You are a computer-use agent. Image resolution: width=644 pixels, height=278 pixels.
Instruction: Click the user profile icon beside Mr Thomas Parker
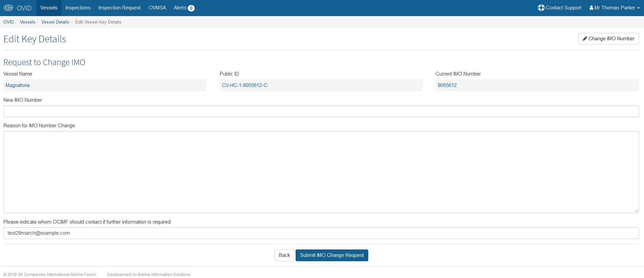click(x=591, y=8)
